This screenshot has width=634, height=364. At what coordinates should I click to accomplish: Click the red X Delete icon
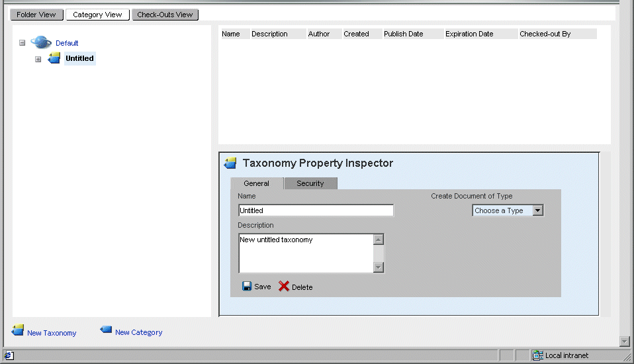pos(284,287)
